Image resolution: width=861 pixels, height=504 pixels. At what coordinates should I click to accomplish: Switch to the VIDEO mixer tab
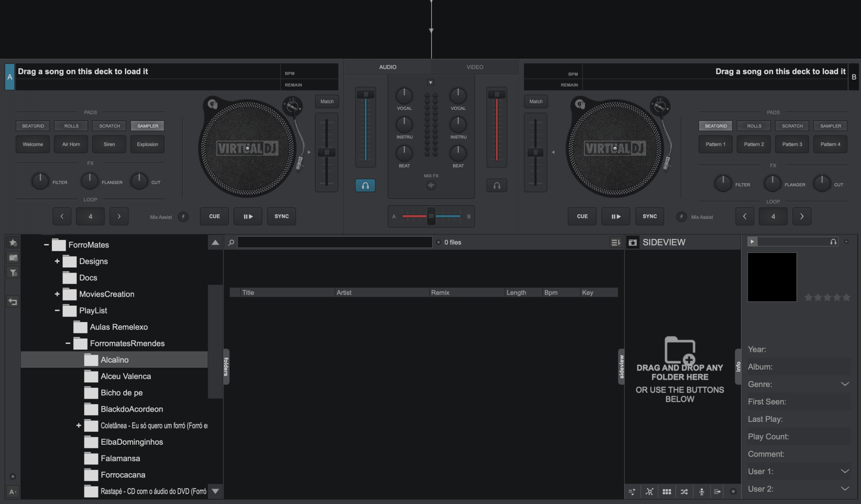pyautogui.click(x=475, y=67)
